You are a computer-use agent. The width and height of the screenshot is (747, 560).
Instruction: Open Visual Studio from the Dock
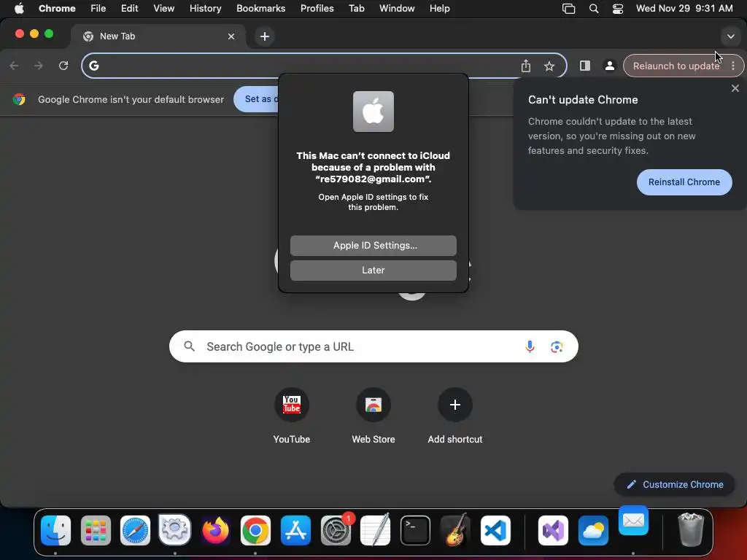pos(553,530)
